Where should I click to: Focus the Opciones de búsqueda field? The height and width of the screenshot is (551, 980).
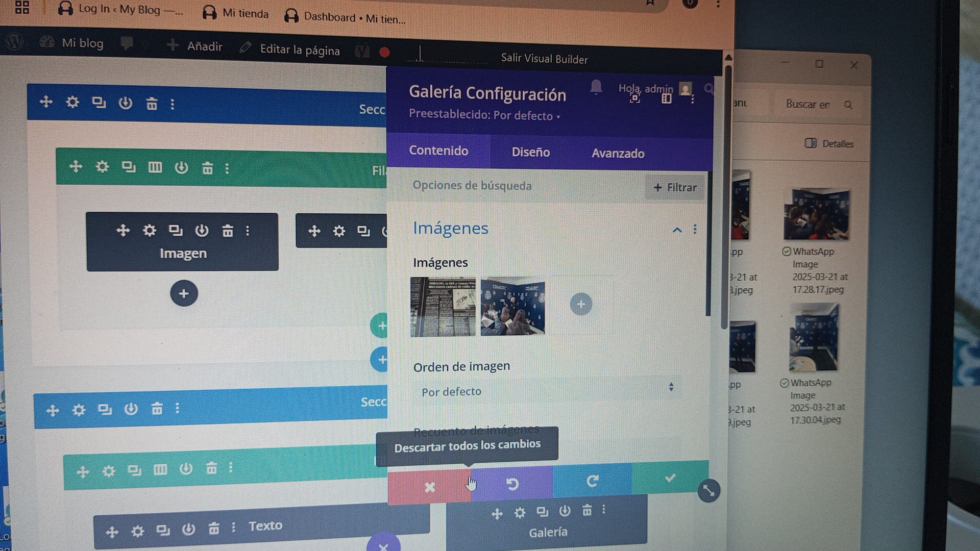[516, 186]
